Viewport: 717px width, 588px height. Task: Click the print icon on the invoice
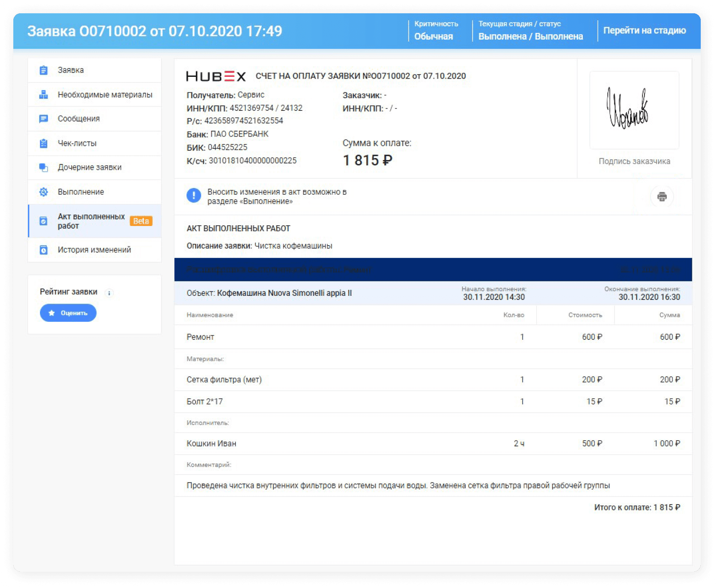point(662,197)
